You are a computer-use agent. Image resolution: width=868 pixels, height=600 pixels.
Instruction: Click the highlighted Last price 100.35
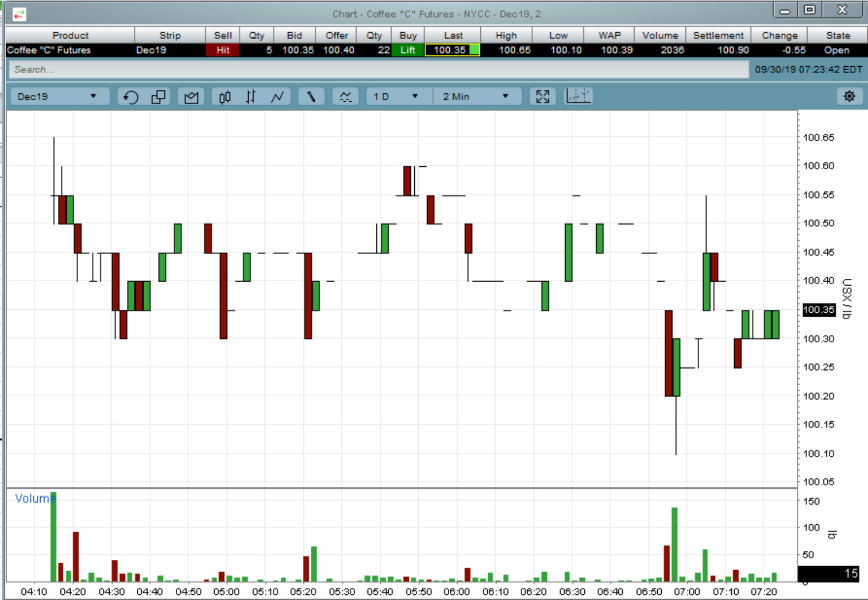tap(452, 50)
